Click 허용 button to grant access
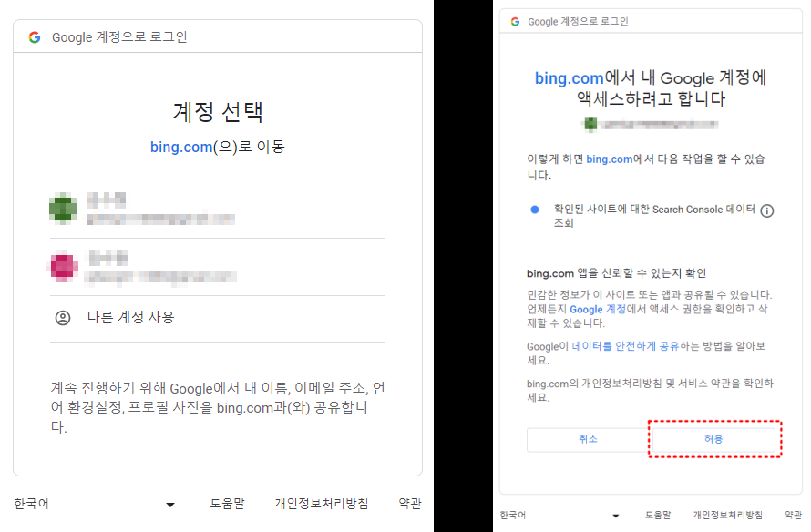This screenshot has height=532, width=811. tap(713, 439)
